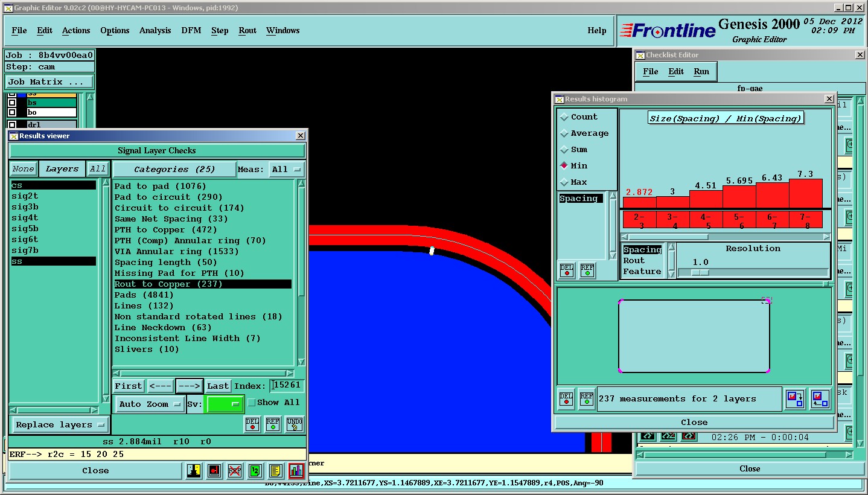This screenshot has height=495, width=868.
Task: Click histogram-to-layer export icon with down arrow
Action: coord(796,399)
